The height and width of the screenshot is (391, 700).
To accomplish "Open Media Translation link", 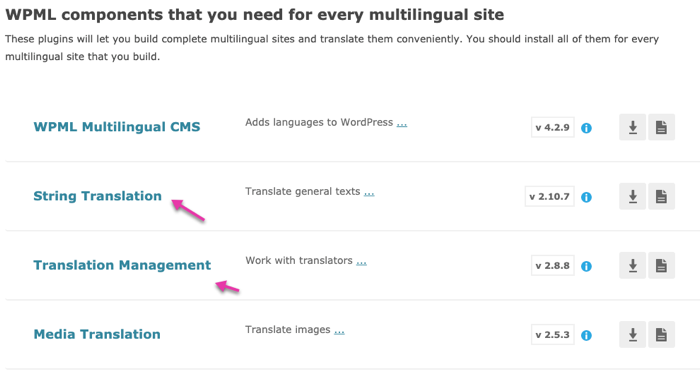I will [97, 334].
